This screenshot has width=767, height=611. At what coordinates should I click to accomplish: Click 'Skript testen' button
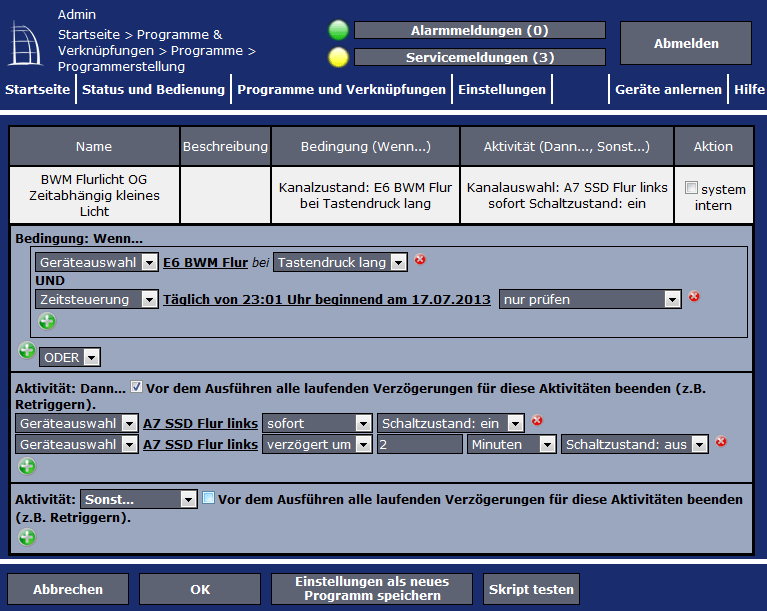tap(531, 589)
